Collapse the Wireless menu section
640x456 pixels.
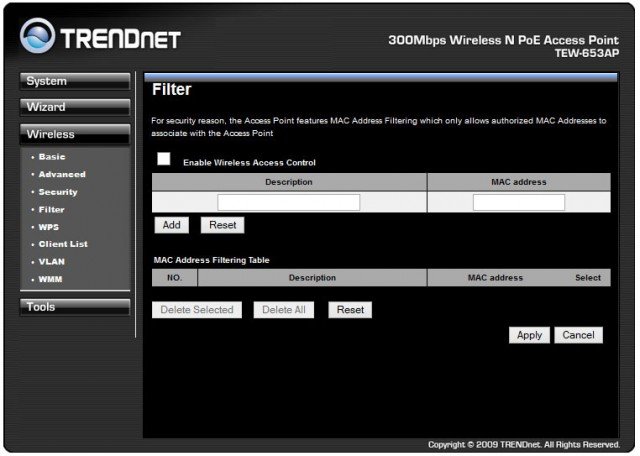[x=75, y=134]
